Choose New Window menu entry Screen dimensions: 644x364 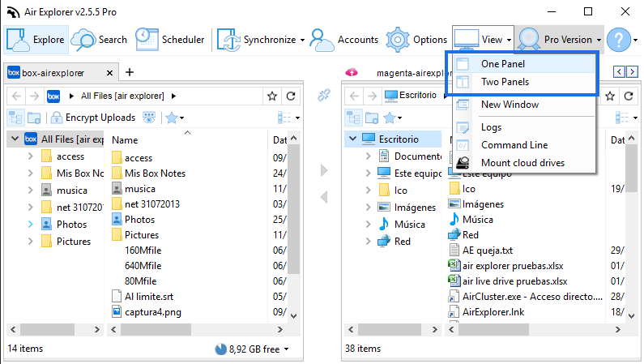pos(524,105)
